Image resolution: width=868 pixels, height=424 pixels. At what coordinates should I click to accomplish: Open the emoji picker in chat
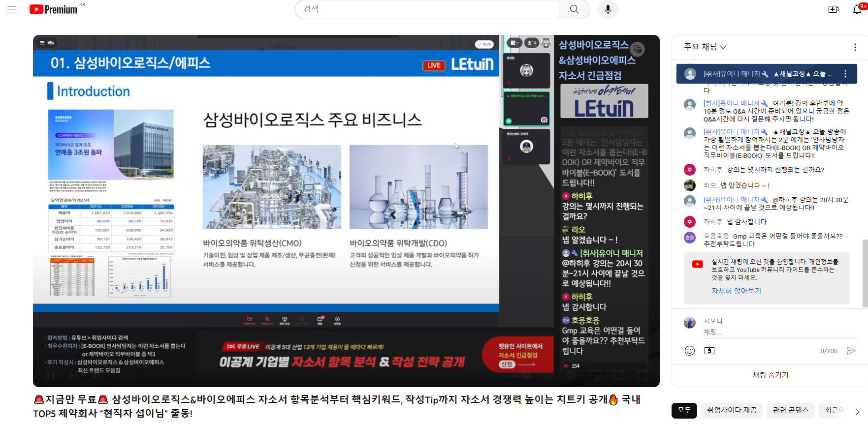pos(690,351)
